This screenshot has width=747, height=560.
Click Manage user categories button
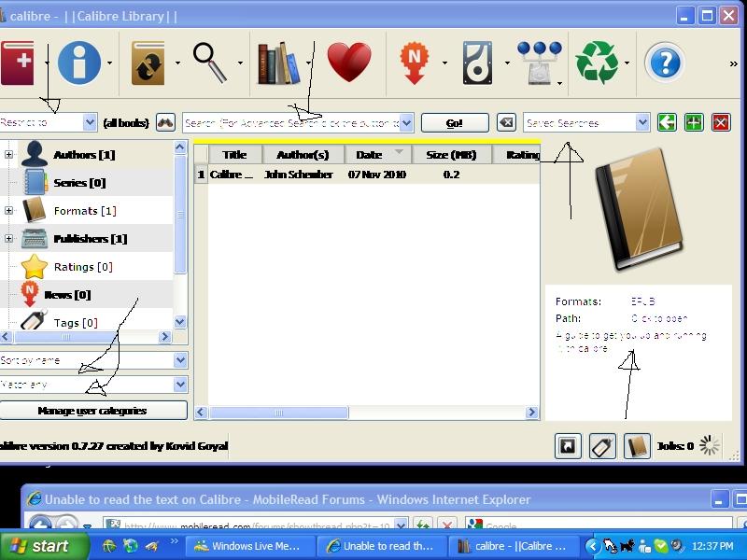93,411
